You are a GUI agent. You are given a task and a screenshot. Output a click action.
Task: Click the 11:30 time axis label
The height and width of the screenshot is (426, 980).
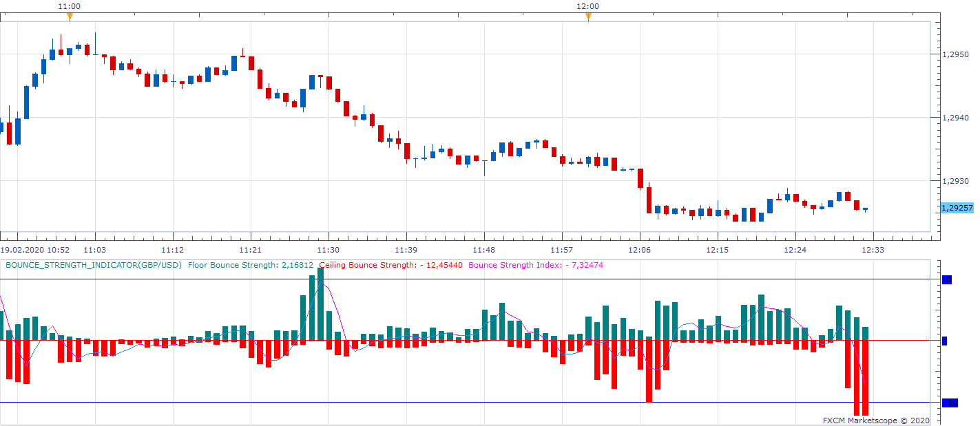pos(329,250)
